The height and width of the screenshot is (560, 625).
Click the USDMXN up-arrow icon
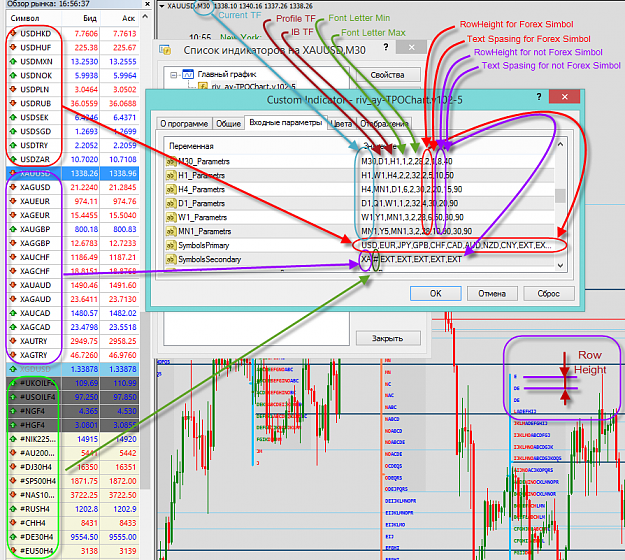tap(13, 61)
